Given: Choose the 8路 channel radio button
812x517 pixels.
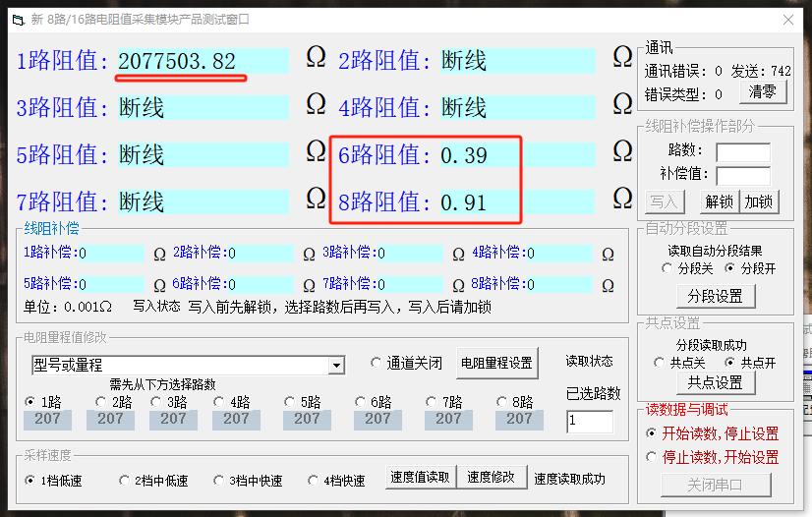Looking at the screenshot, I should (502, 402).
